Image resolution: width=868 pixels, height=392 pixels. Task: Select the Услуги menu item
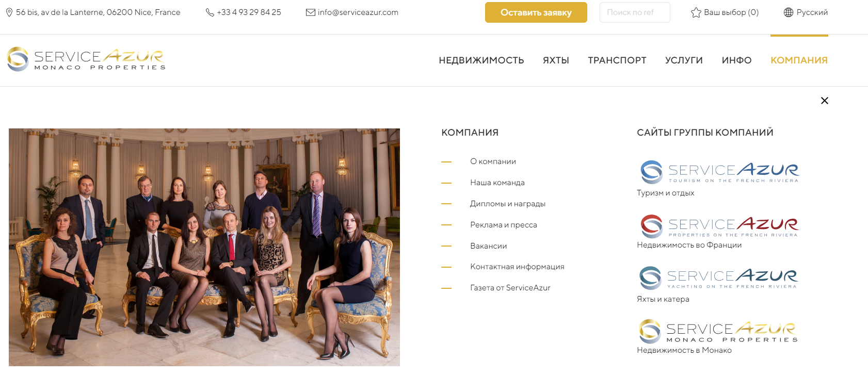(684, 60)
